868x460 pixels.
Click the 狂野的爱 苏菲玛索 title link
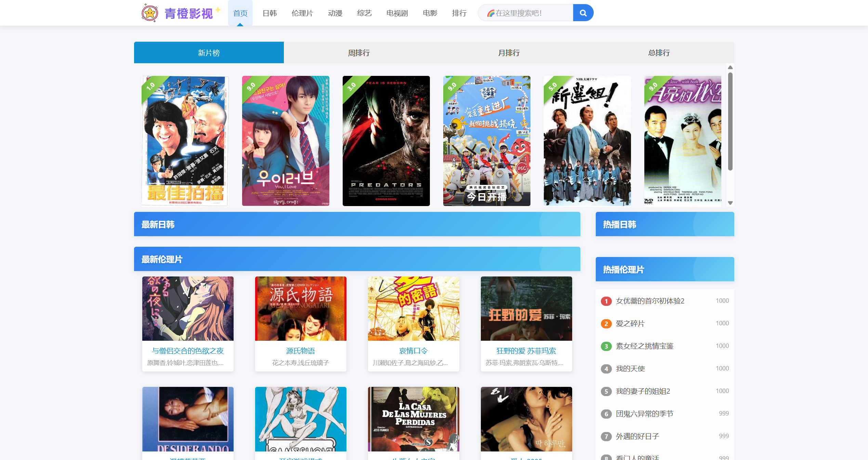[526, 351]
